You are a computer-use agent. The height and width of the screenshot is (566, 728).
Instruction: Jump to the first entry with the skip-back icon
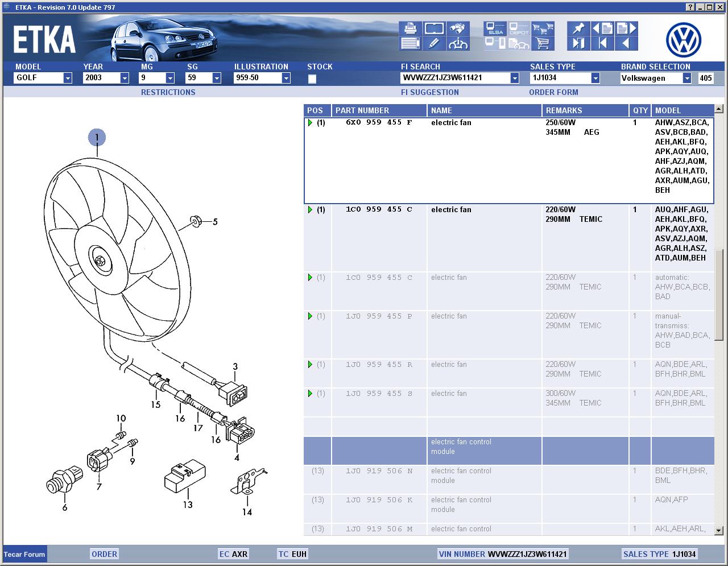click(x=602, y=43)
